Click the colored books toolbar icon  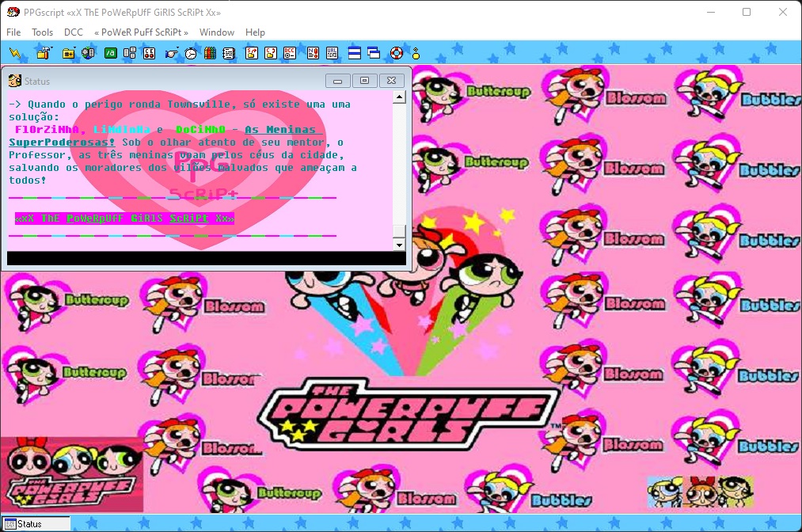coord(211,53)
